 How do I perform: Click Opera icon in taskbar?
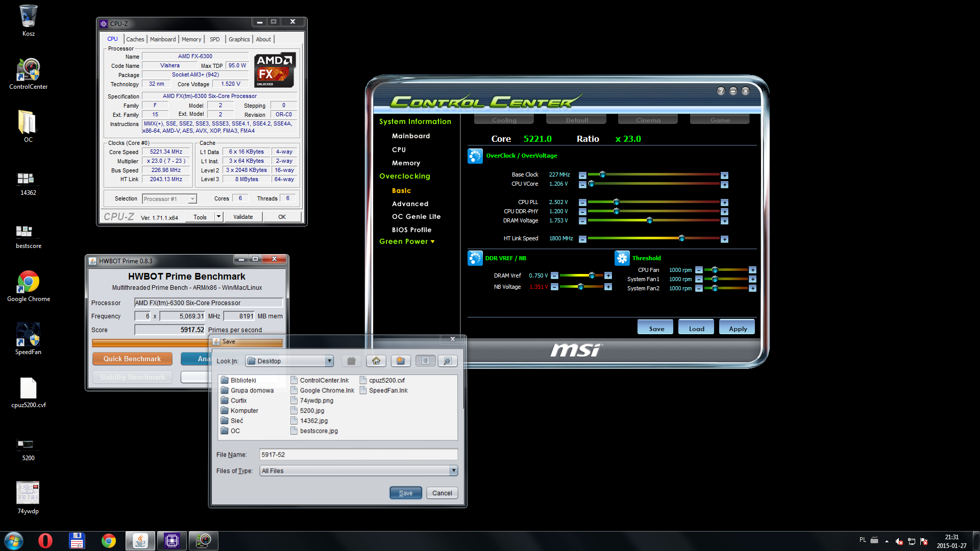tap(45, 541)
